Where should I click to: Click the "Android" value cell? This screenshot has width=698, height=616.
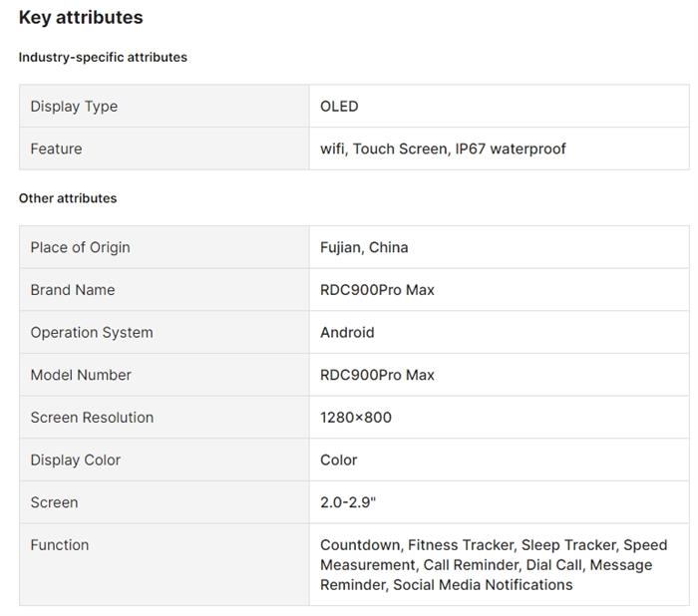click(347, 333)
